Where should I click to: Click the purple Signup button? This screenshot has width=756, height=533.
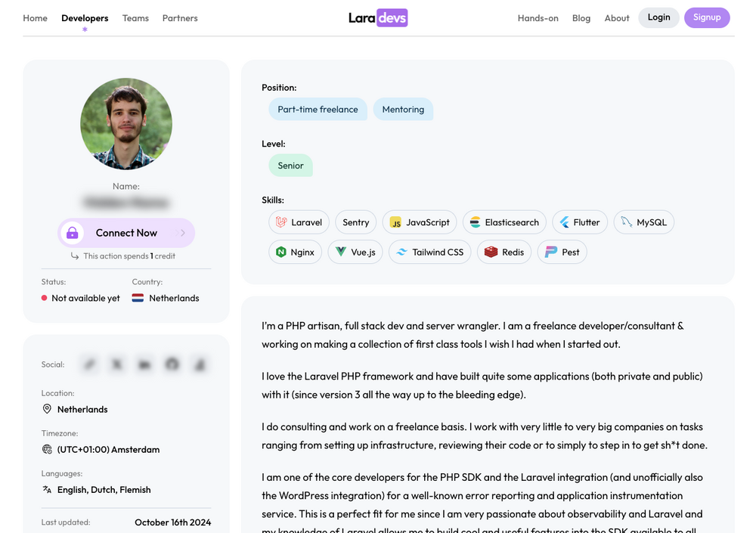click(707, 18)
